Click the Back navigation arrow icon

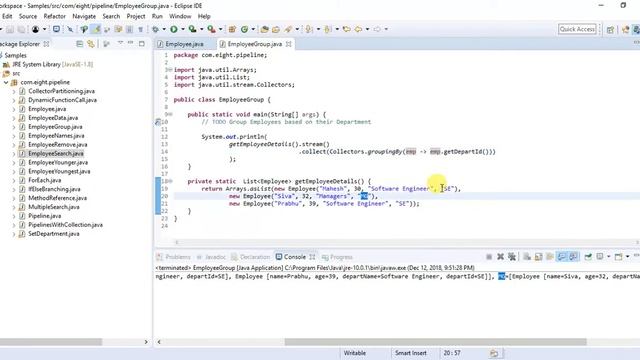tap(358, 29)
